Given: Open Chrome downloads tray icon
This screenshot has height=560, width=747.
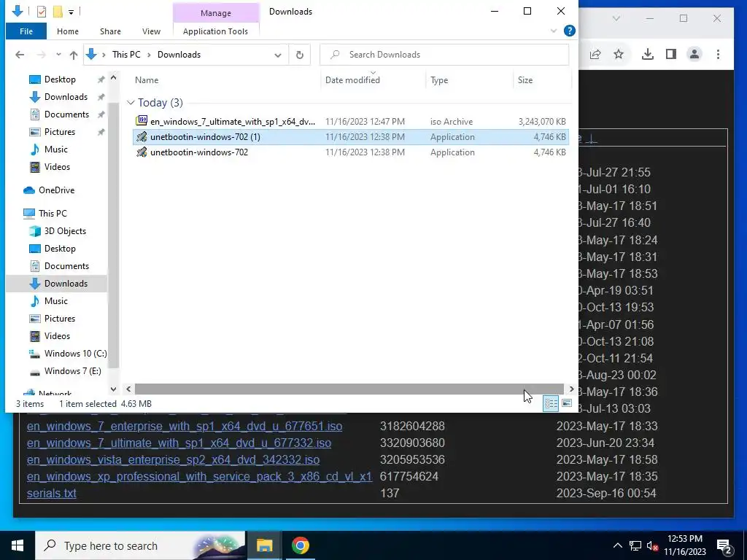Looking at the screenshot, I should [x=648, y=54].
